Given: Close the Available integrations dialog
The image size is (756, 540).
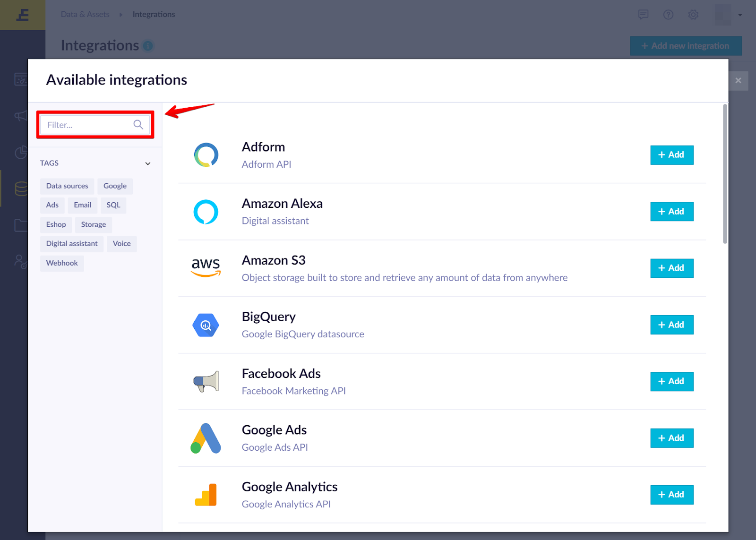Looking at the screenshot, I should pos(738,80).
